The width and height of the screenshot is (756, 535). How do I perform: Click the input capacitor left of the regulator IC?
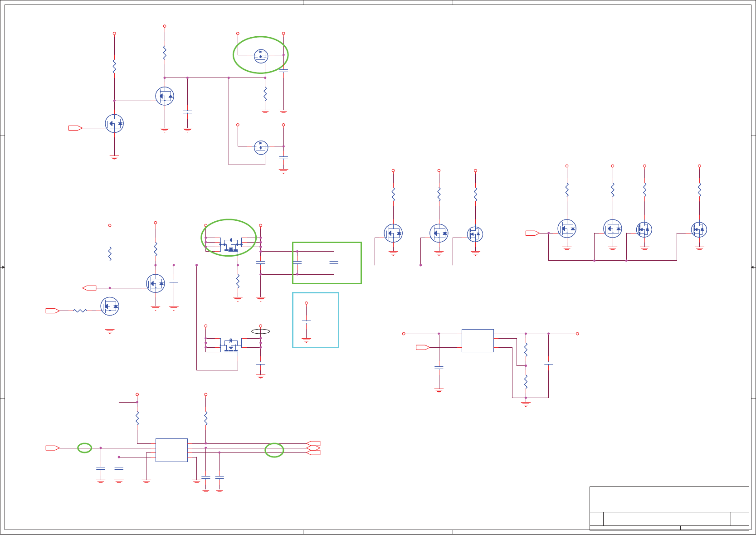[439, 368]
